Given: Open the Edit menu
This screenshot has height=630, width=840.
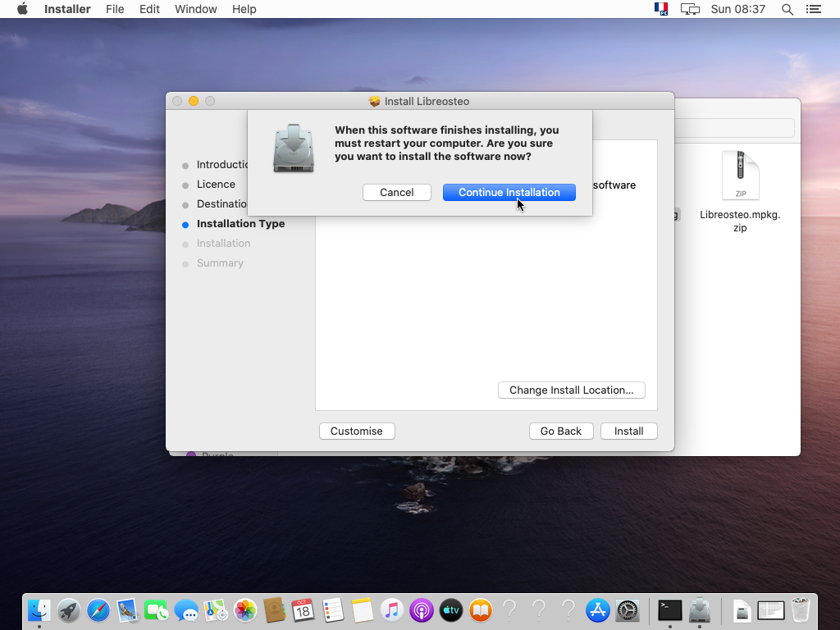Looking at the screenshot, I should pyautogui.click(x=149, y=9).
